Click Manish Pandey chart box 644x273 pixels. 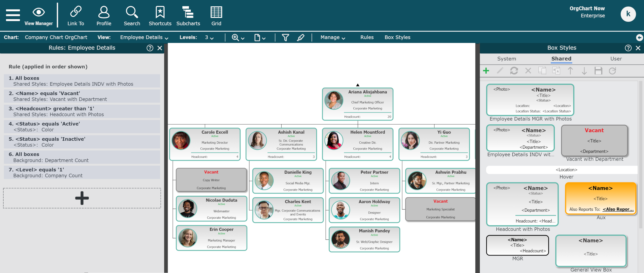pyautogui.click(x=364, y=239)
